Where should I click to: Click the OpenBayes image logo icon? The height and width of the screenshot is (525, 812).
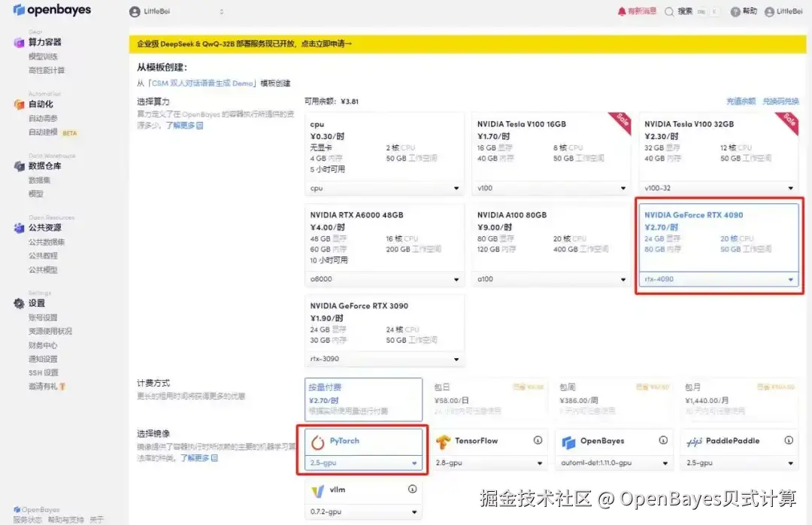(x=568, y=442)
